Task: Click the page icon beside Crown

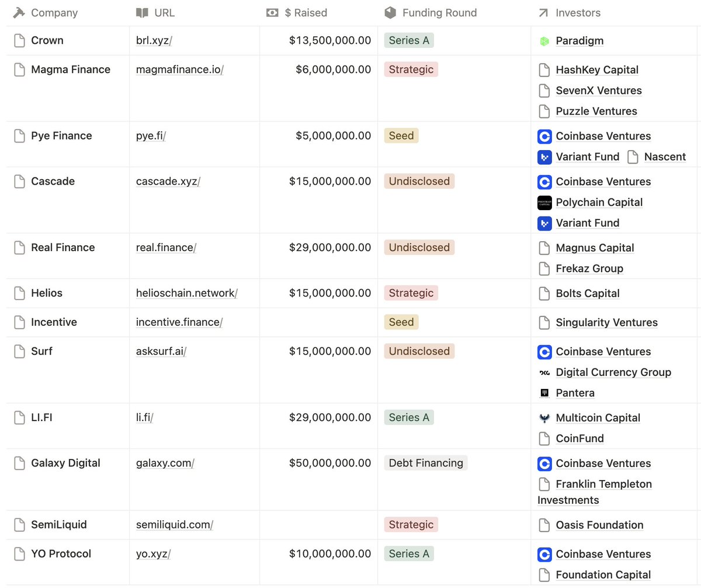Action: pos(18,41)
